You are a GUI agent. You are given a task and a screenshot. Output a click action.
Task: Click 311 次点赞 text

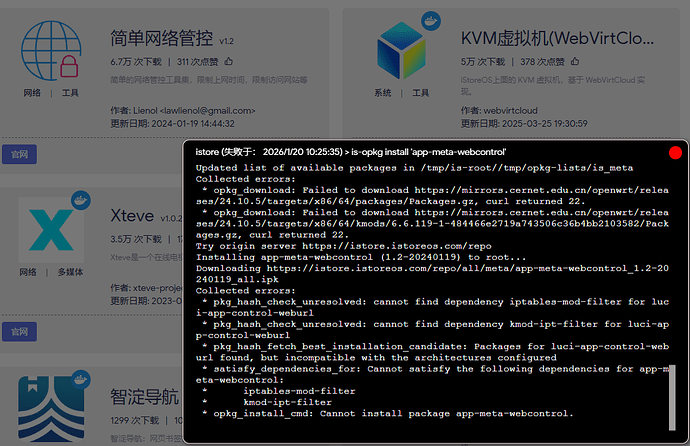coord(198,62)
